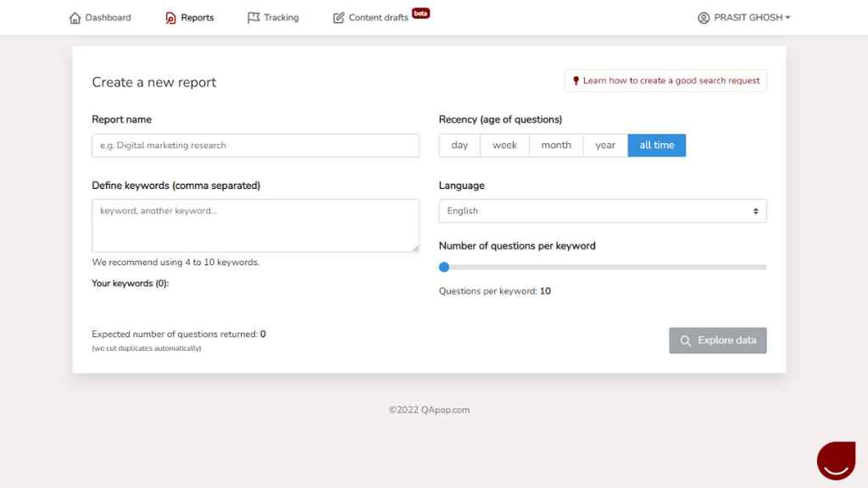Click the search icon on Explore data
This screenshot has width=868, height=488.
pos(685,341)
